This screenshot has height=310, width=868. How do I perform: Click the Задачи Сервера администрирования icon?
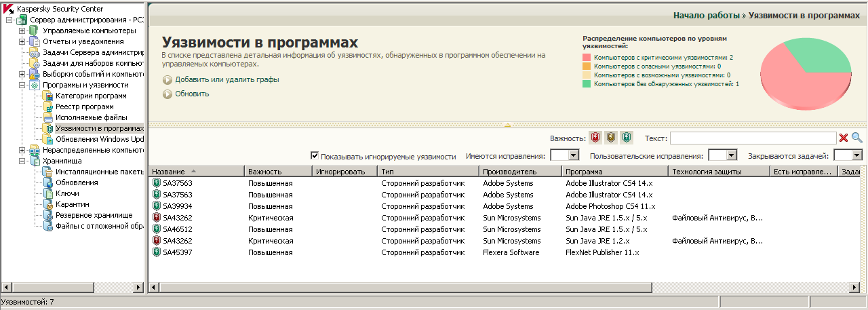pyautogui.click(x=34, y=52)
